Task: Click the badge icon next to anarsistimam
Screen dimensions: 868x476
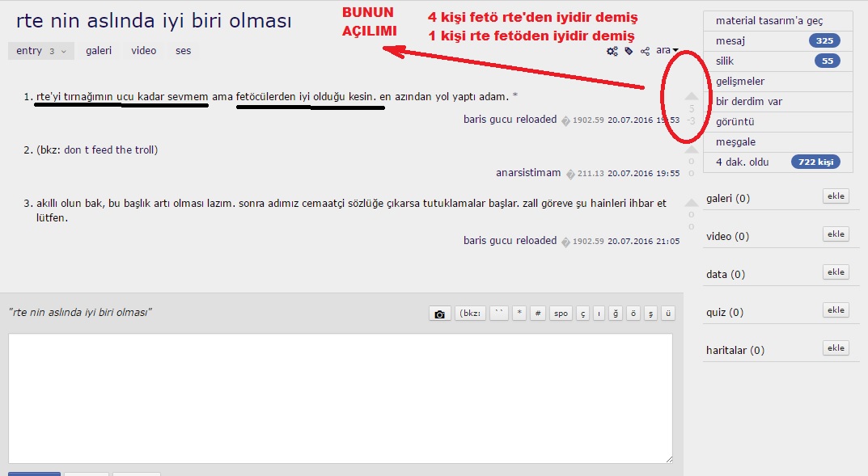Action: point(569,174)
